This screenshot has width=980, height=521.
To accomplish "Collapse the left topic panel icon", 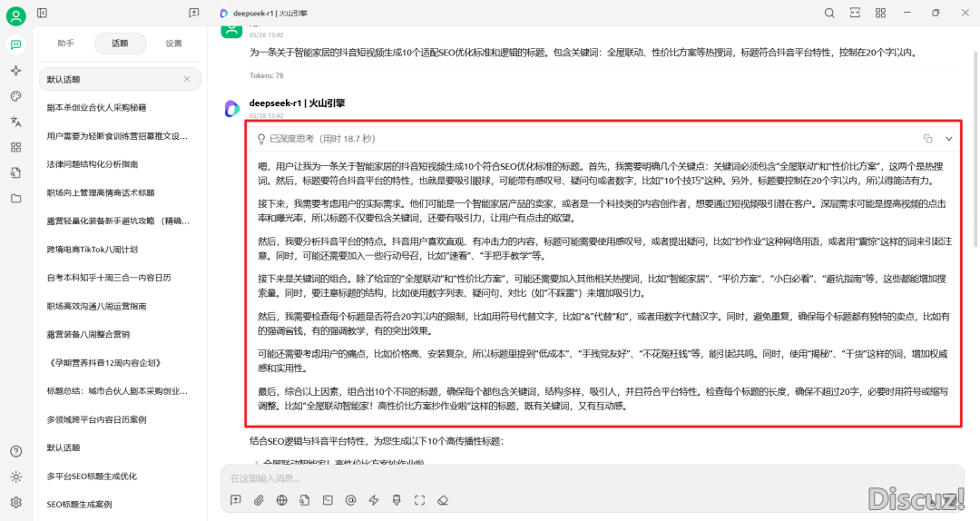I will coord(42,13).
